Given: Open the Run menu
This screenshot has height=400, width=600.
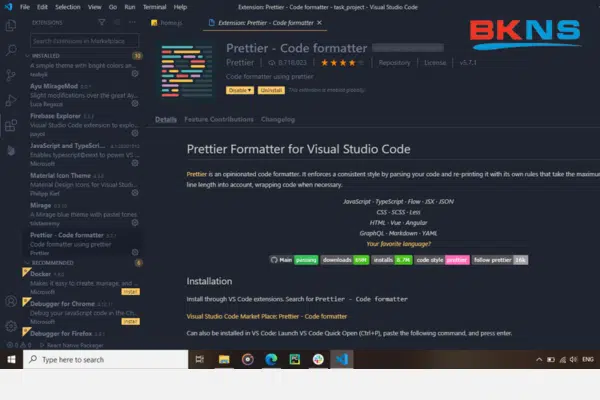Looking at the screenshot, I should (130, 7).
